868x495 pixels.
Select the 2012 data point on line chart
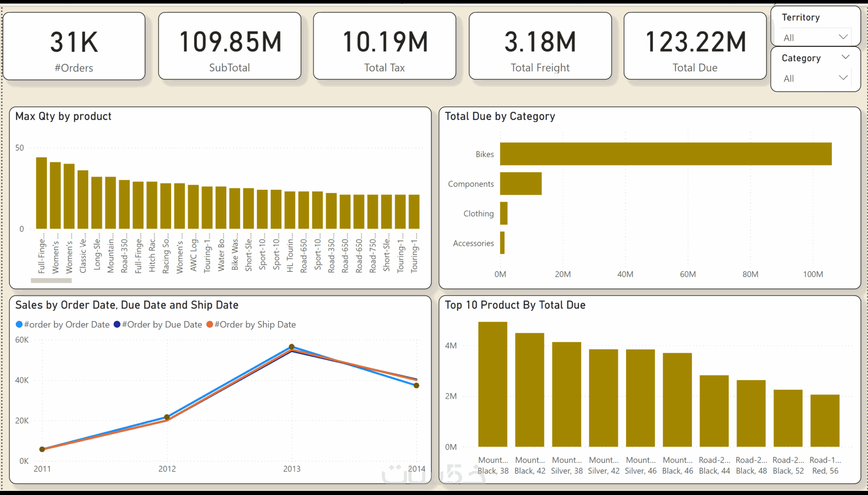tap(167, 417)
